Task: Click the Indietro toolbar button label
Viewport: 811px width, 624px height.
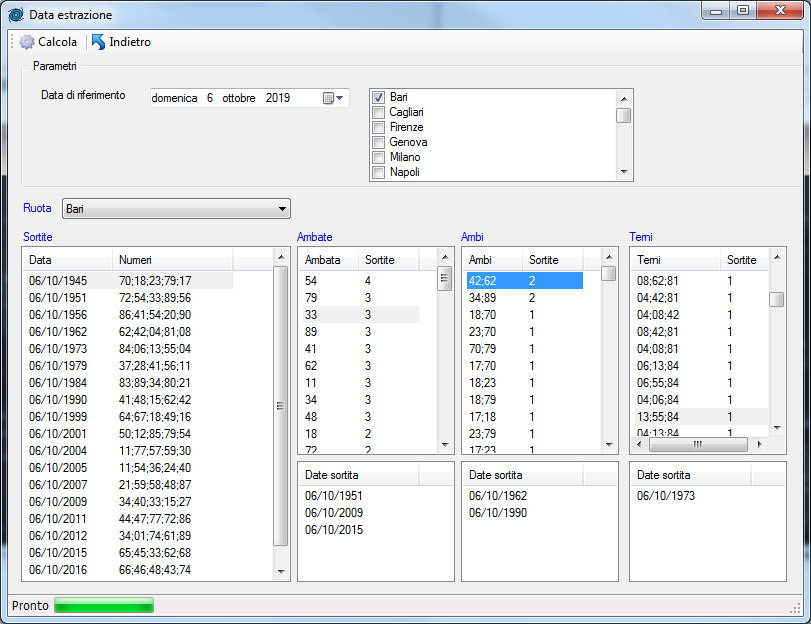Action: point(130,42)
